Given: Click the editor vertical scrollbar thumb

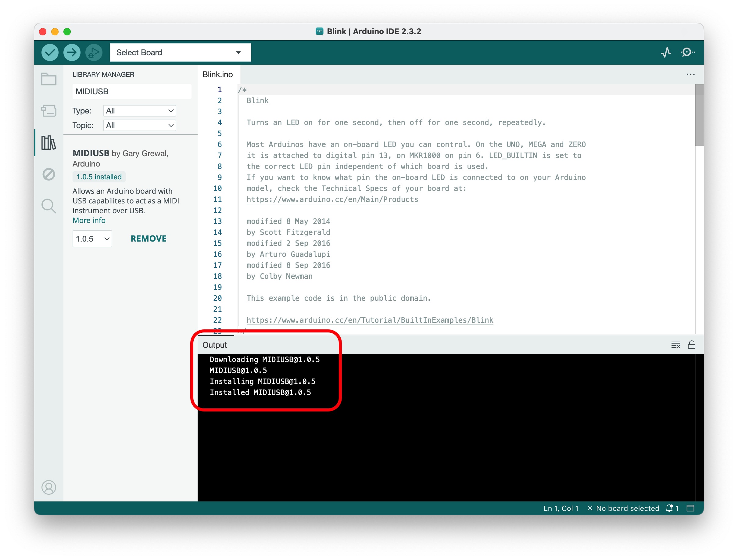Looking at the screenshot, I should point(699,115).
